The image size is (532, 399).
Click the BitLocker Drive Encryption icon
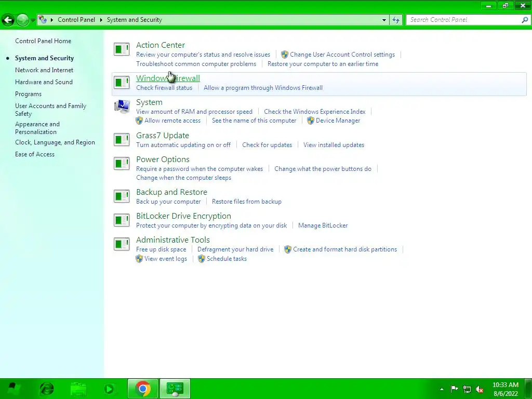click(122, 220)
